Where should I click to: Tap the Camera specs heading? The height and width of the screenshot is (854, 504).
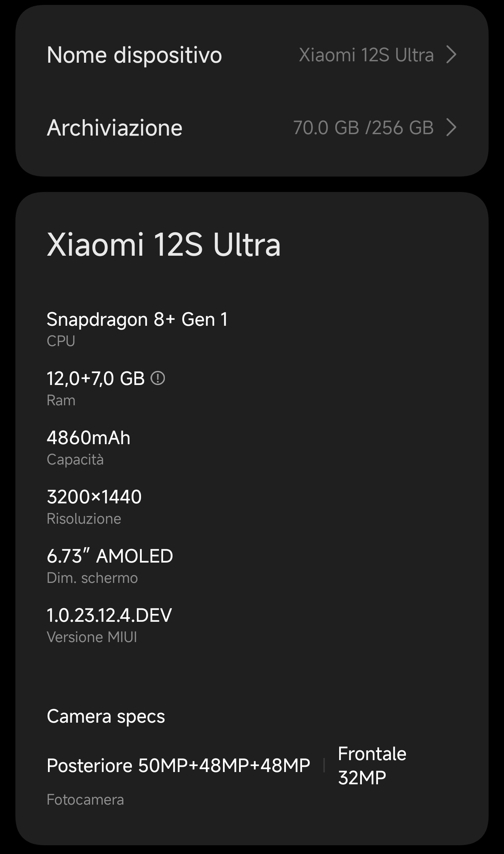pos(106,716)
